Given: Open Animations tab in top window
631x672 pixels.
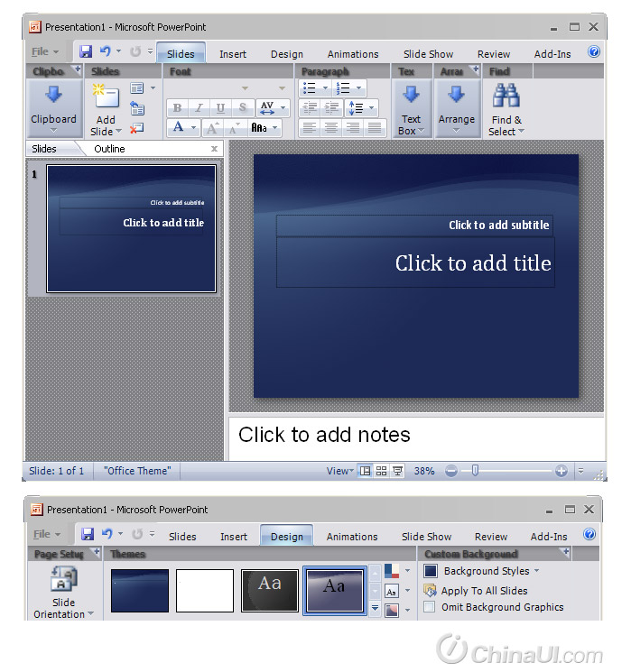Looking at the screenshot, I should point(353,54).
